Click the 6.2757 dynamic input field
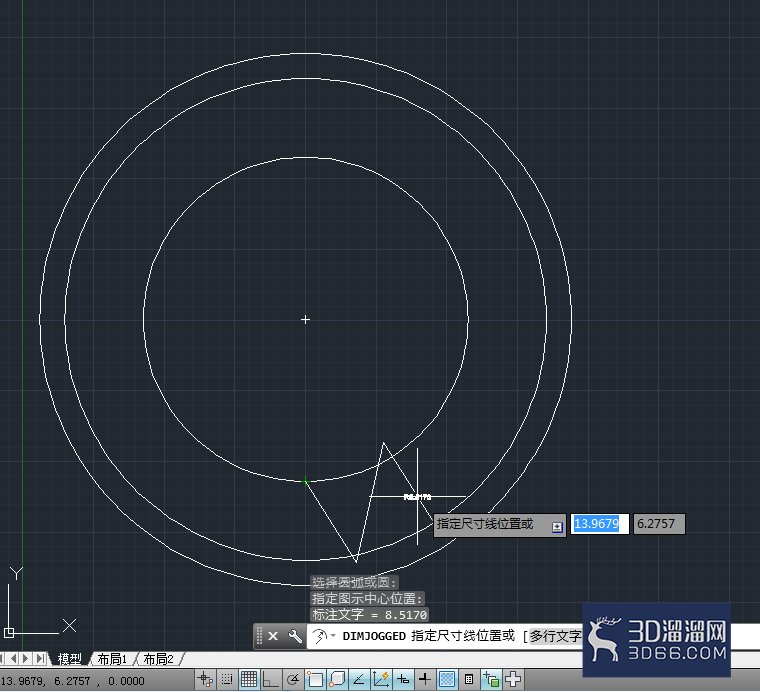Image resolution: width=760 pixels, height=692 pixels. click(x=659, y=524)
